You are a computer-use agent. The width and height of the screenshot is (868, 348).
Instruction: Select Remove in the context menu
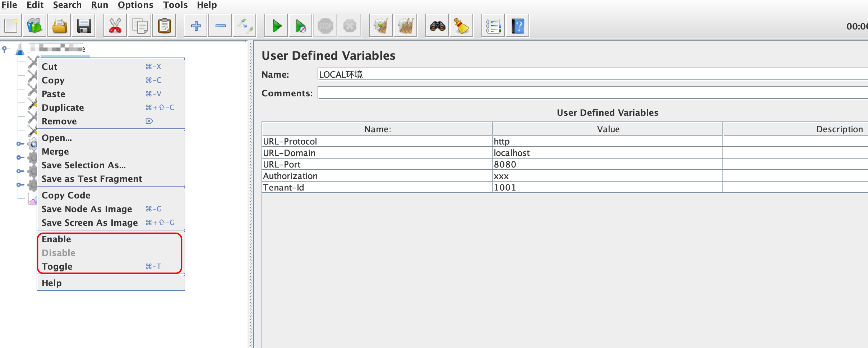point(111,121)
